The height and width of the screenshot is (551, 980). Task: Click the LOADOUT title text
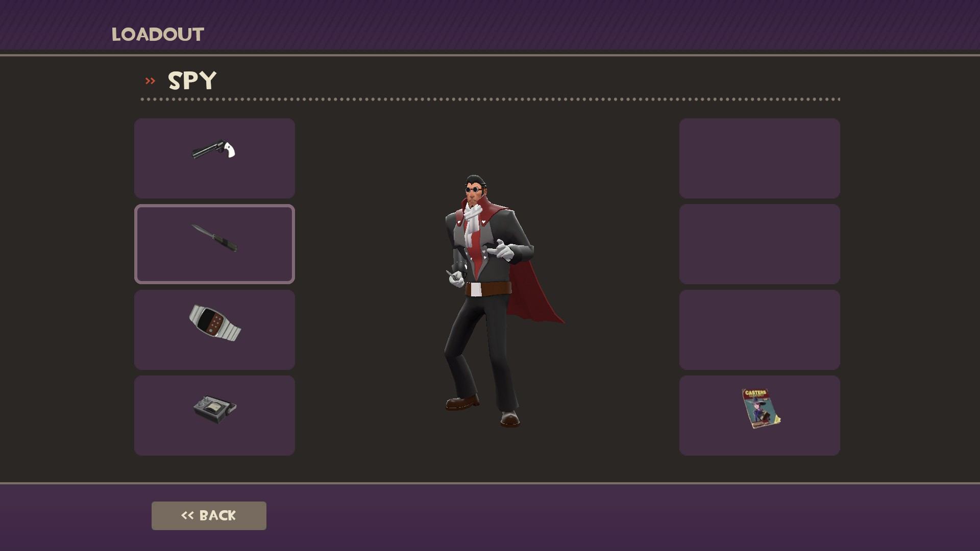coord(158,34)
